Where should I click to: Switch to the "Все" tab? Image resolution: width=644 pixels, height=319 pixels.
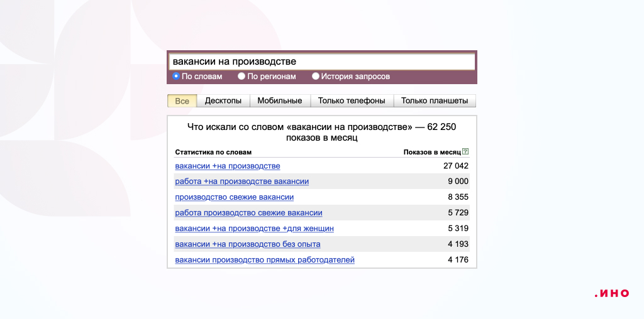click(182, 101)
